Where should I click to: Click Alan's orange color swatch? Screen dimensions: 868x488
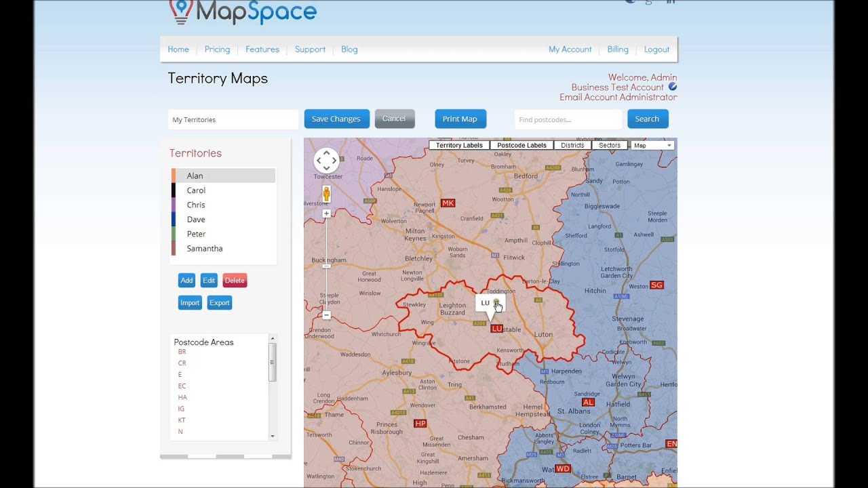point(174,176)
